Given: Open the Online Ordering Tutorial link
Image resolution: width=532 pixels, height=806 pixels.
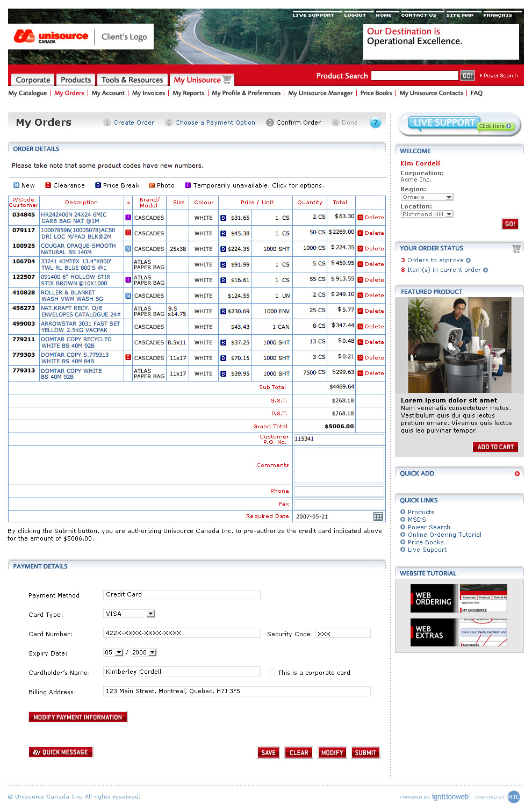Looking at the screenshot, I should pos(444,535).
